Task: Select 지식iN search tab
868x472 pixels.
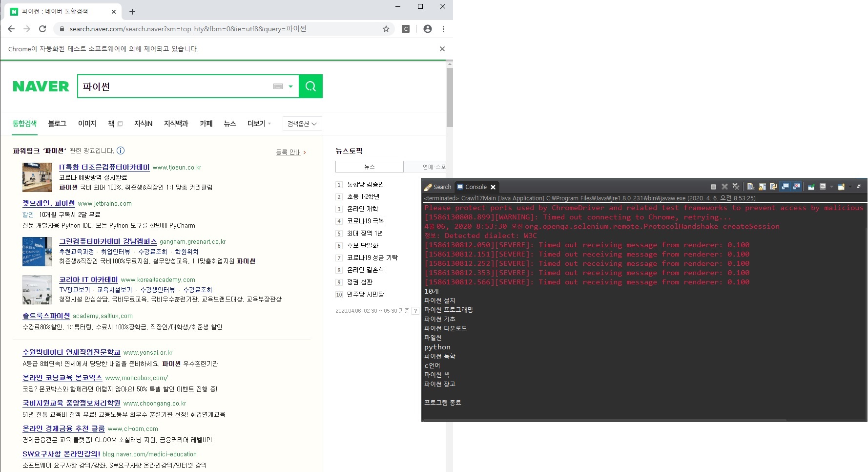Action: [x=143, y=124]
